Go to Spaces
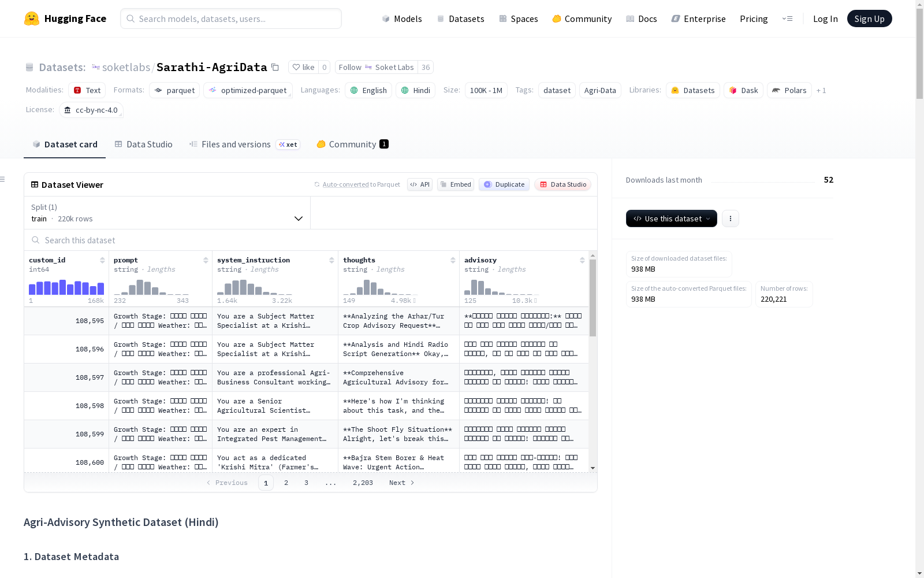 [x=518, y=18]
